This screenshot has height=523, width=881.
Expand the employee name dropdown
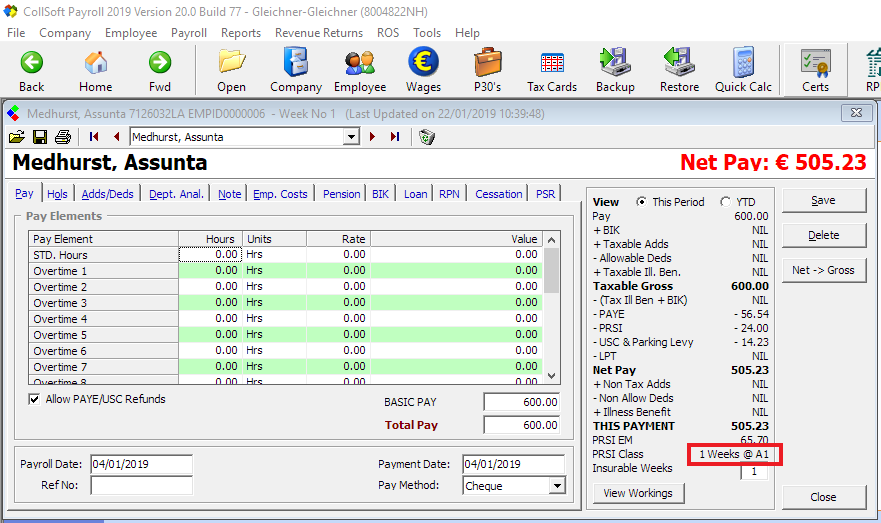351,137
